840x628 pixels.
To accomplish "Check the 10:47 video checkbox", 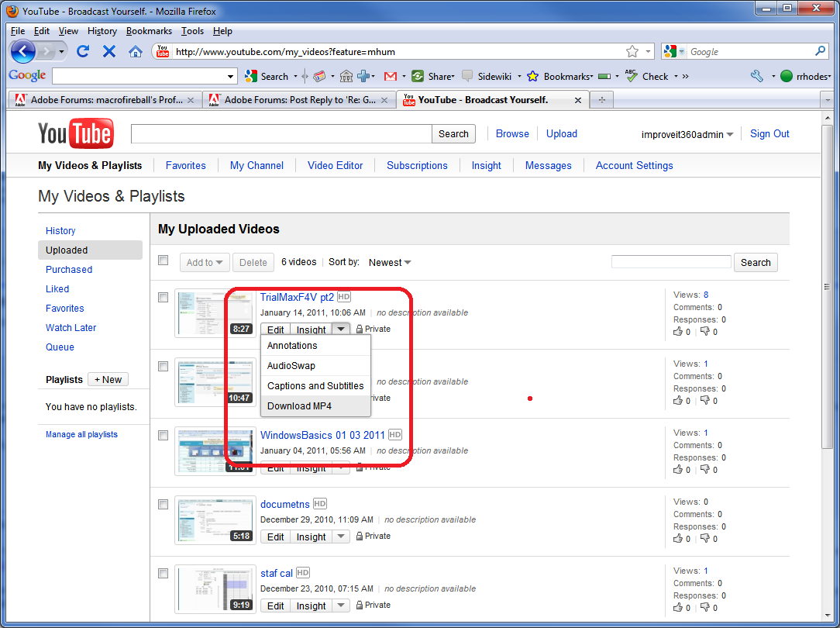I will [x=164, y=367].
